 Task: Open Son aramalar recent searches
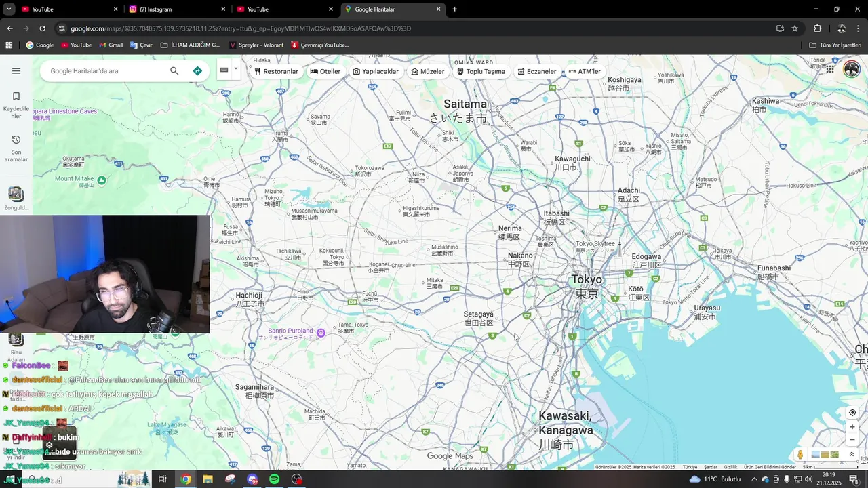click(x=16, y=148)
